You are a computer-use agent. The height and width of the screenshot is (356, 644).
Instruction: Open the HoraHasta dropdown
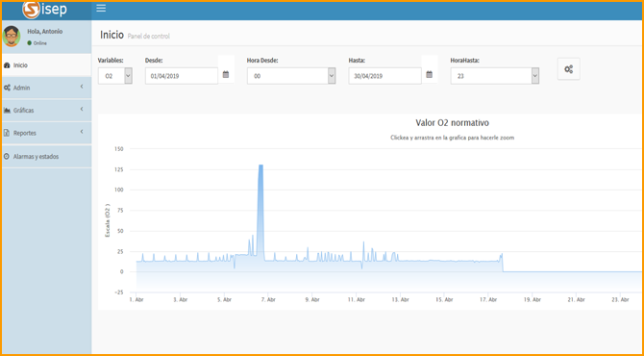coord(494,76)
